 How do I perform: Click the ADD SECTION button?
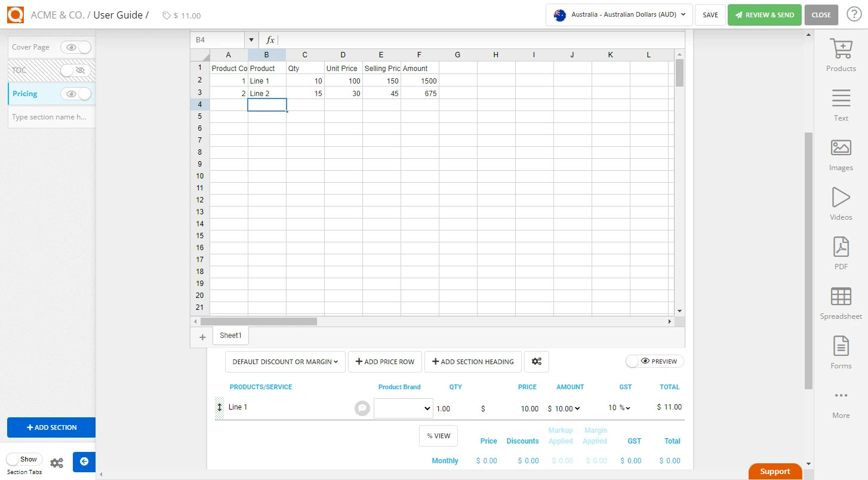click(51, 427)
